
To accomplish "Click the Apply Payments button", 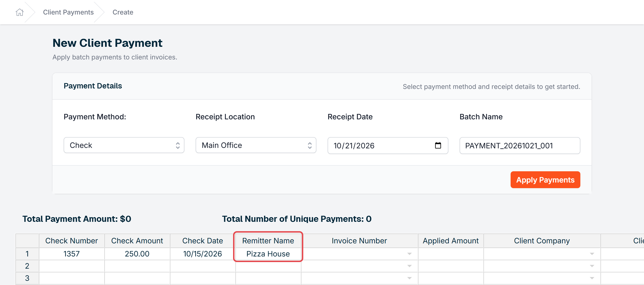I will coord(545,180).
